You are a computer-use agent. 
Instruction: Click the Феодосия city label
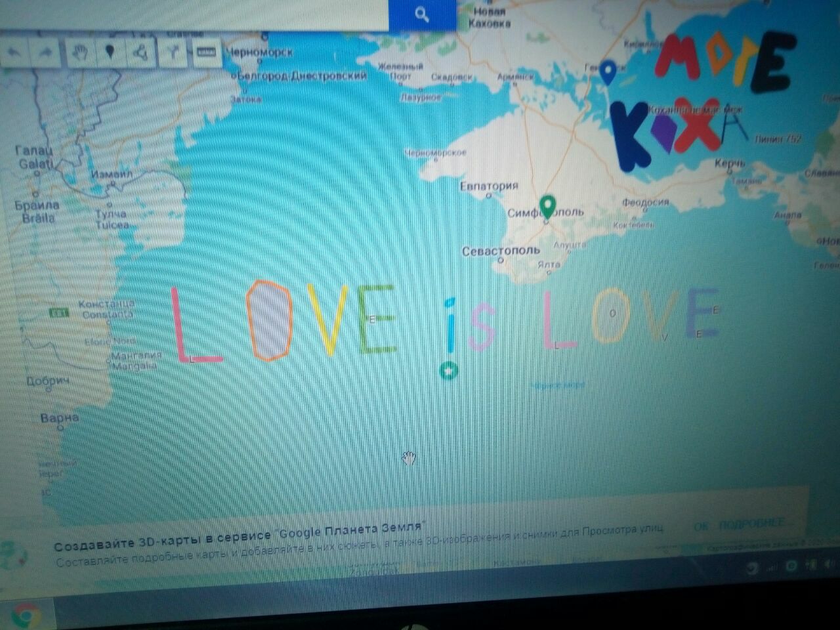click(645, 202)
